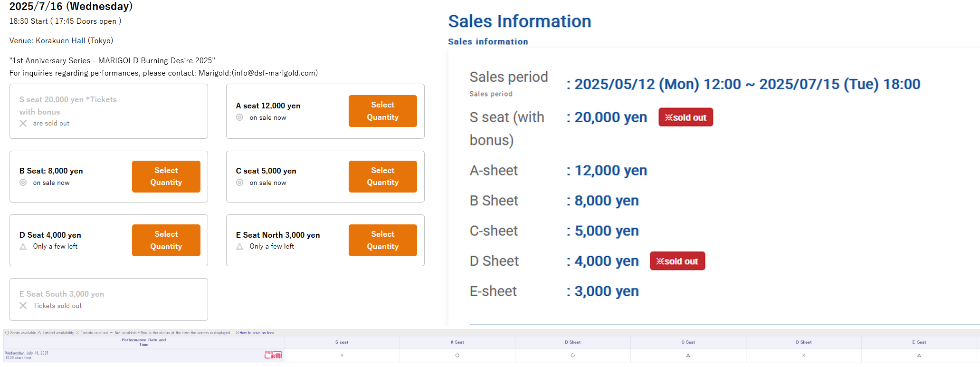
Task: Click Select Quantity for A seat 12,000 yen
Action: pyautogui.click(x=382, y=111)
